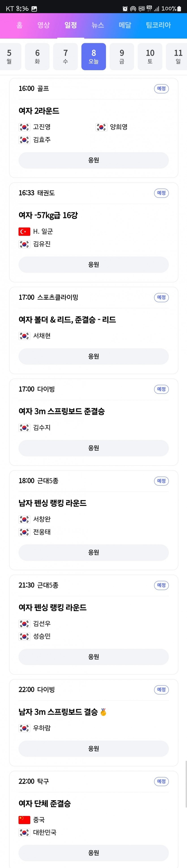Viewport: 187px width, 868px height.
Task: Switch to the 메달 tab
Action: click(x=125, y=25)
